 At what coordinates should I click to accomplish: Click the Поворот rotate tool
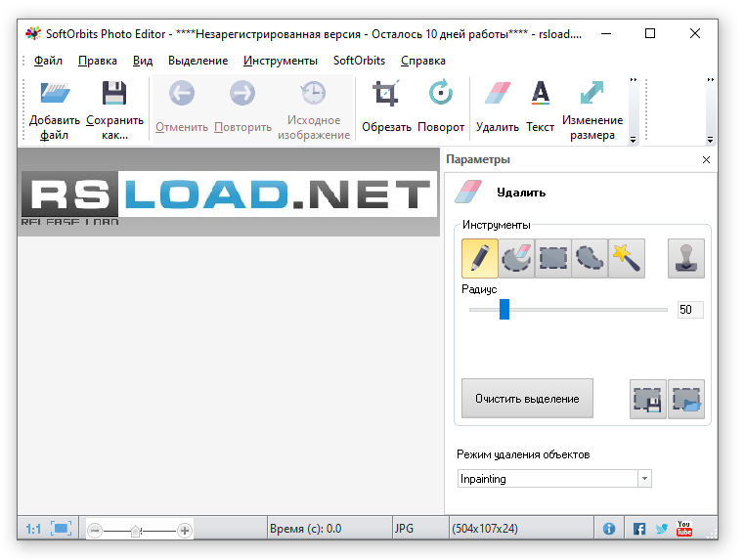click(441, 107)
